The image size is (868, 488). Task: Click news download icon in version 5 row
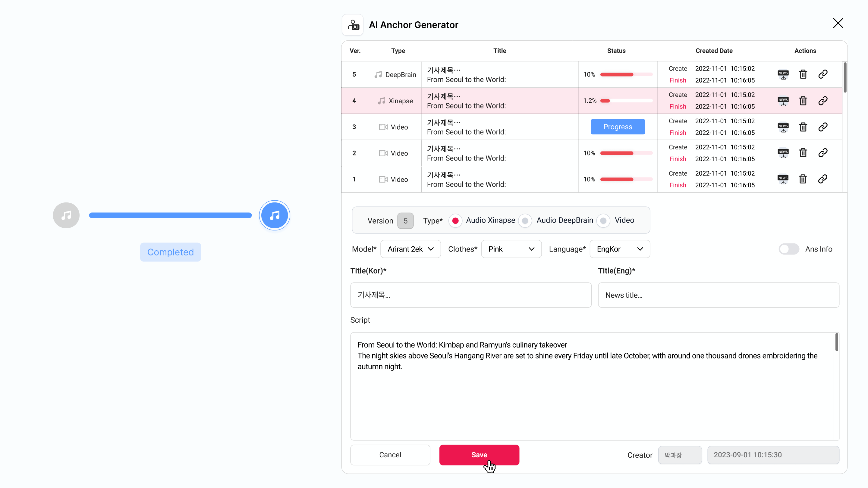point(783,74)
